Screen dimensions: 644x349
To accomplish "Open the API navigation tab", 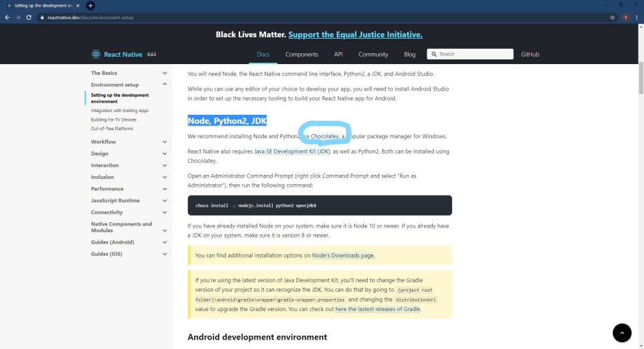I will pyautogui.click(x=338, y=54).
